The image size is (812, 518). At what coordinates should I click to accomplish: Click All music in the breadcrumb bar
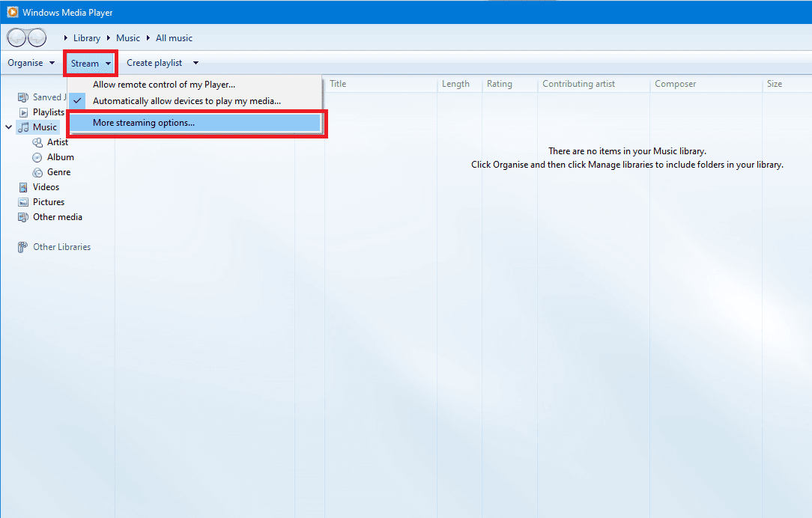pyautogui.click(x=174, y=37)
